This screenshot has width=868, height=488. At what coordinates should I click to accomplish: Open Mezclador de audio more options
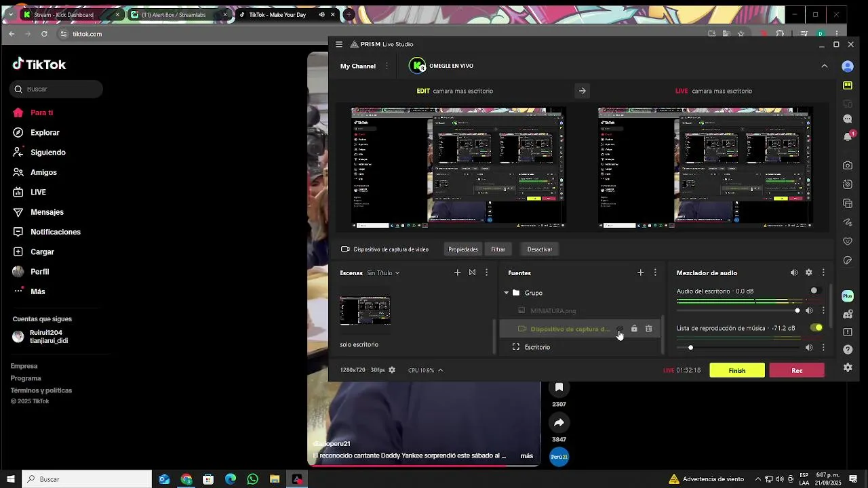pyautogui.click(x=823, y=272)
